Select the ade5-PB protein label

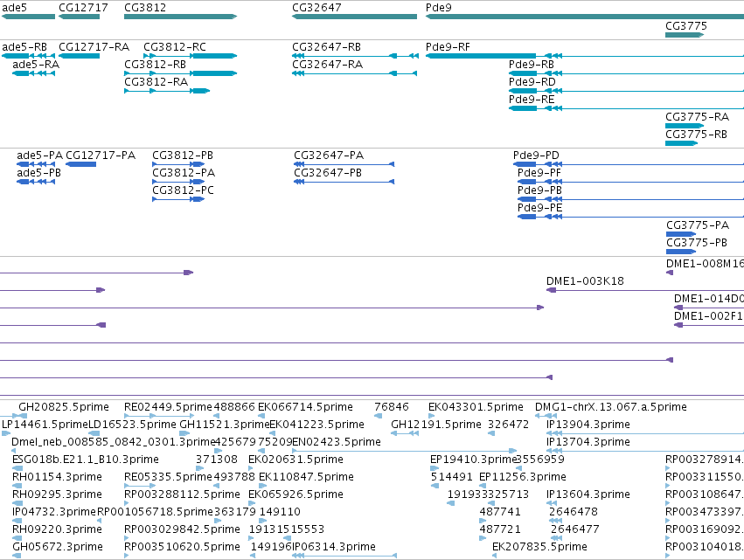pyautogui.click(x=39, y=173)
